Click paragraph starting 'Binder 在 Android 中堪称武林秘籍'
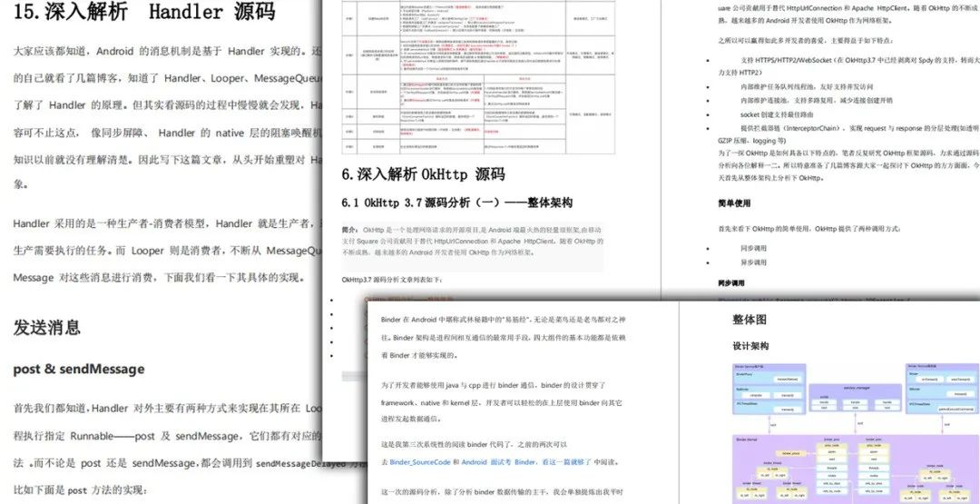 [503, 338]
